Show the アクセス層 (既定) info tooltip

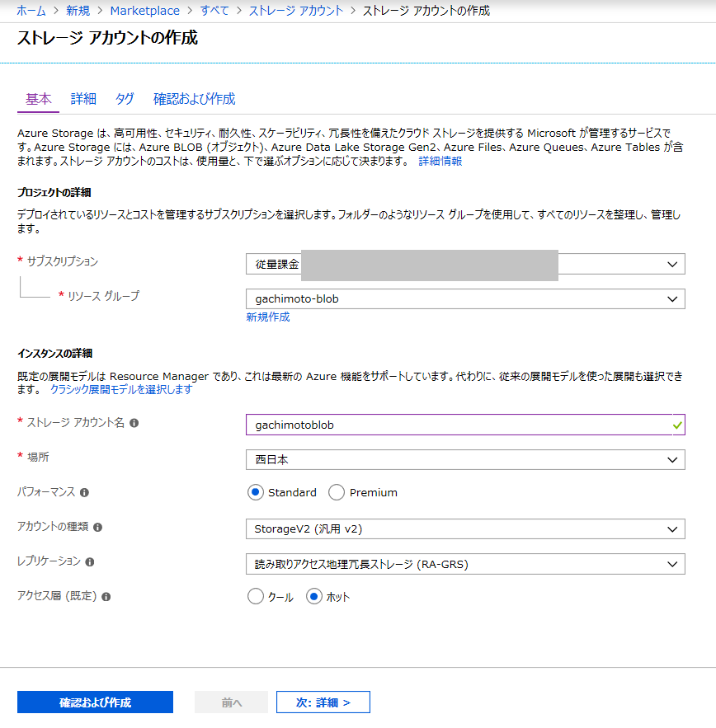[x=106, y=596]
